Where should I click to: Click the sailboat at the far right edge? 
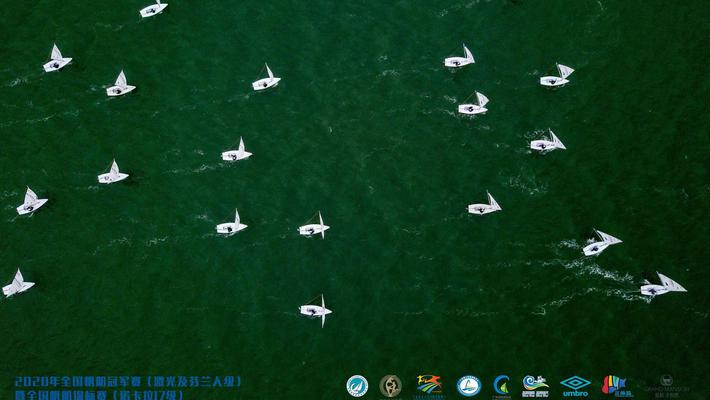[x=663, y=287]
